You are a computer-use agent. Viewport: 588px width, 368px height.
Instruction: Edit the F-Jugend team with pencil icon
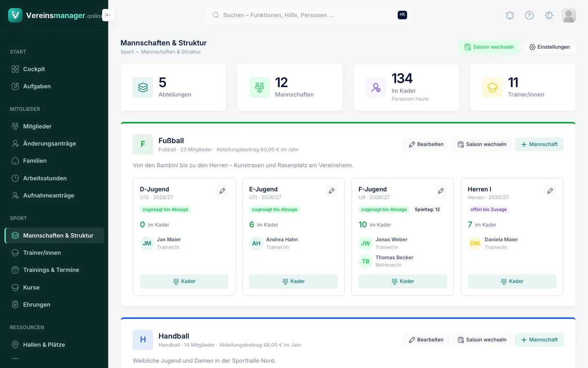[441, 191]
